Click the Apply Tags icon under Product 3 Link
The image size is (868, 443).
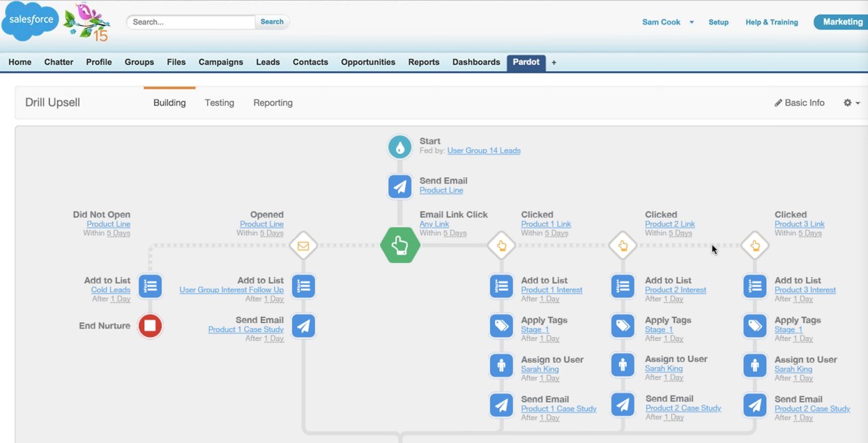click(755, 326)
